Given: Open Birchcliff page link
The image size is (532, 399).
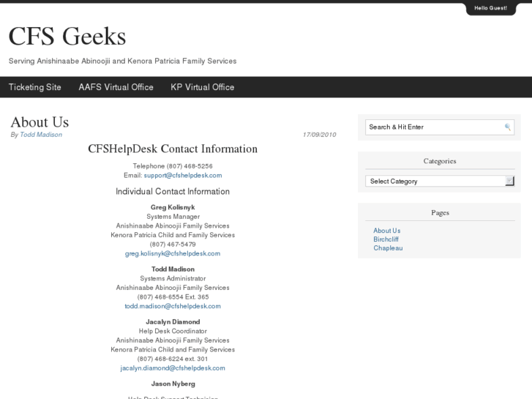Looking at the screenshot, I should (x=386, y=239).
